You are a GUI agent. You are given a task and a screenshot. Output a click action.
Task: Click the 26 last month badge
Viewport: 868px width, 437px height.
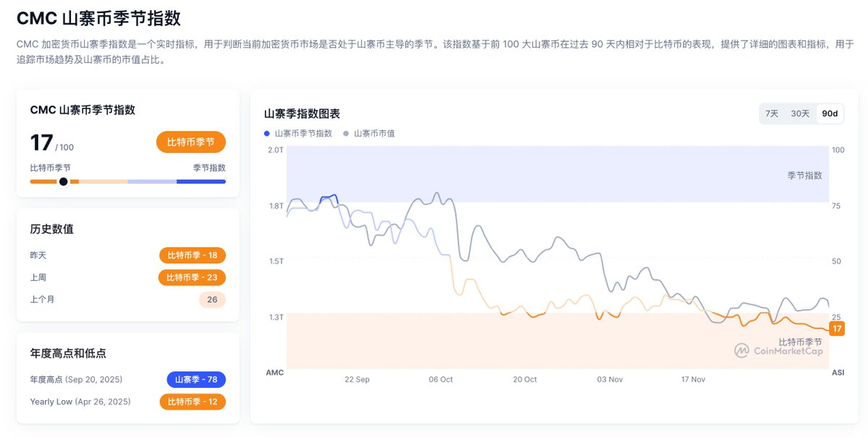[212, 300]
